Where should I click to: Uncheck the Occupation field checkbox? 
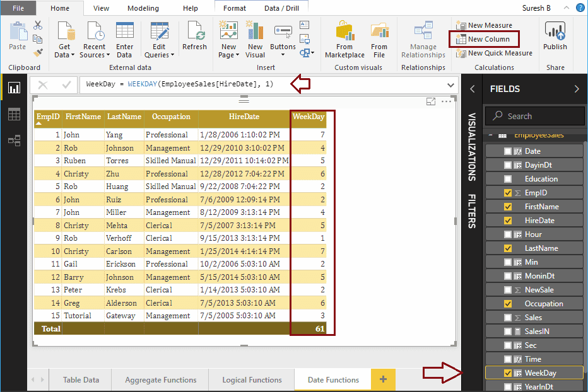click(508, 304)
